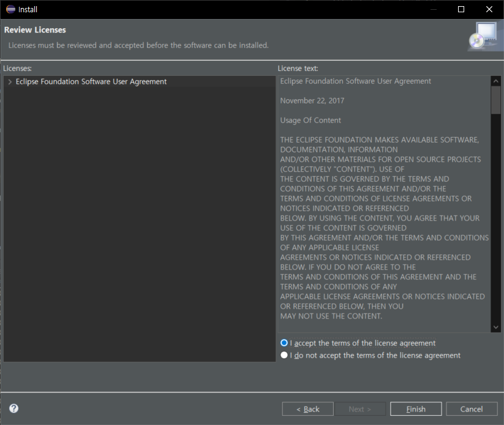Maximize the Install window
Screen dimensions: 504x425
(461, 9)
